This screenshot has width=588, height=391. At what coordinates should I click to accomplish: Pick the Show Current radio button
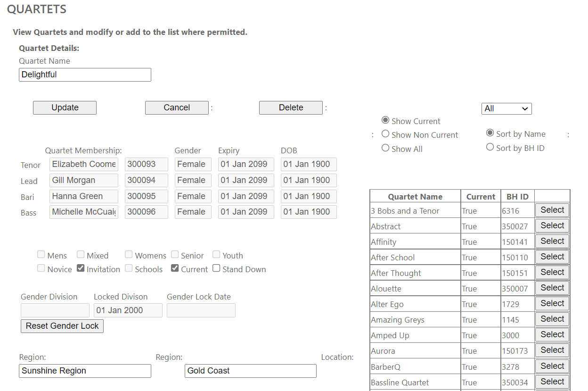[385, 121]
